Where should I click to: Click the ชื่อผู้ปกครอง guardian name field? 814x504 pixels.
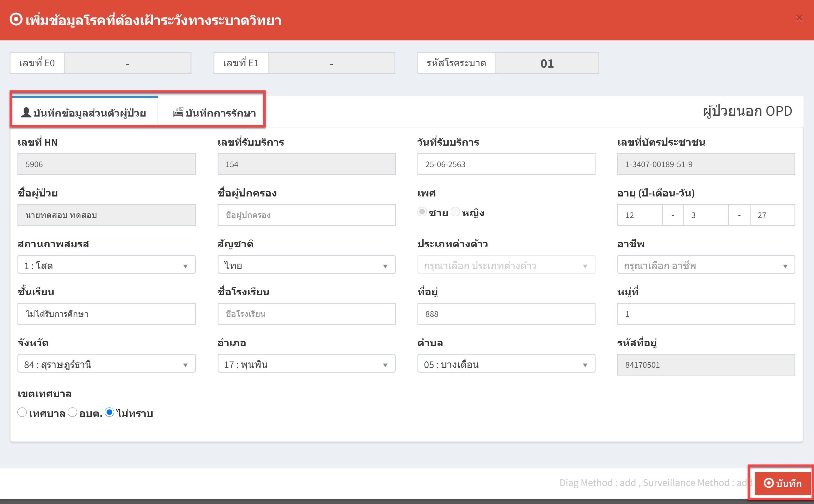[x=306, y=215]
